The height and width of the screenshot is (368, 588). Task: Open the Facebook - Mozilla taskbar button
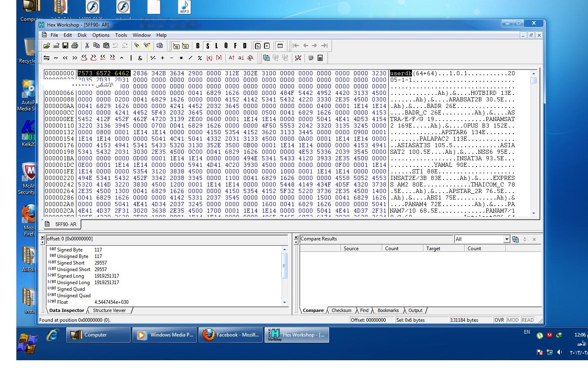point(231,335)
